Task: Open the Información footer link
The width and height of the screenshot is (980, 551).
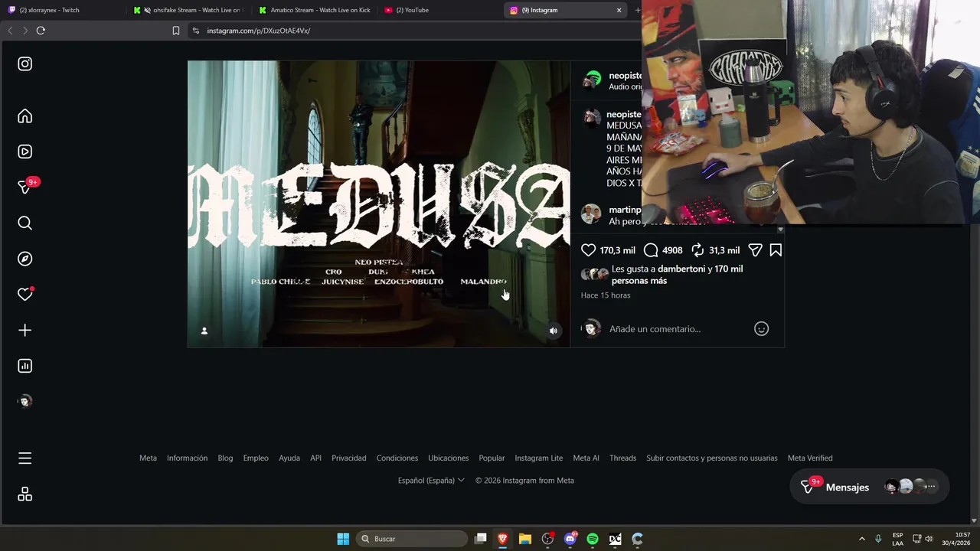Action: tap(187, 458)
